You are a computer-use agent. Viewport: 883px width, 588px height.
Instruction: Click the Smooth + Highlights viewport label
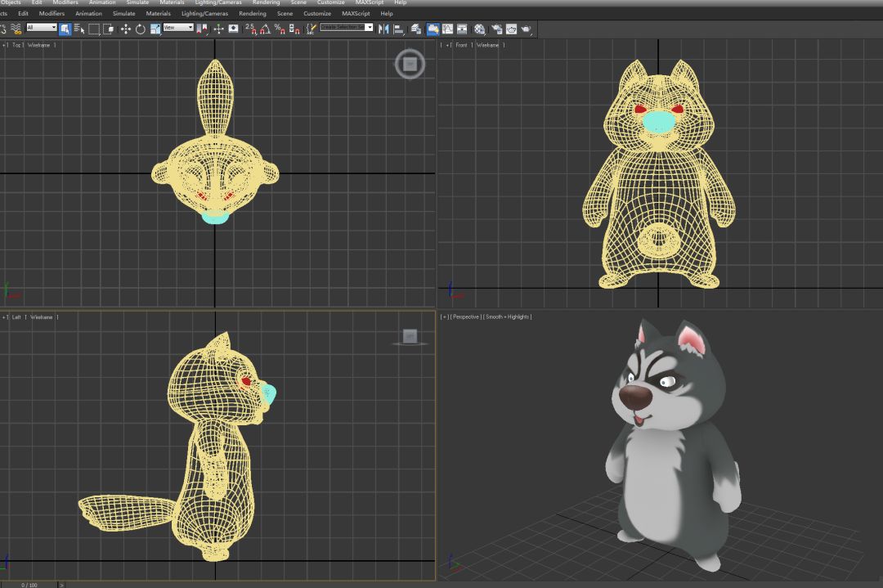click(x=507, y=316)
